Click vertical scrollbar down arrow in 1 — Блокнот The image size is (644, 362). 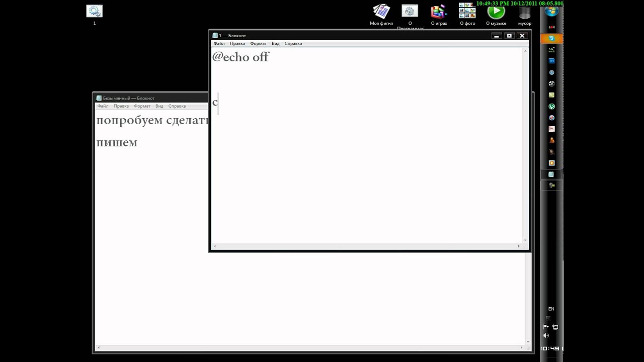tap(526, 240)
